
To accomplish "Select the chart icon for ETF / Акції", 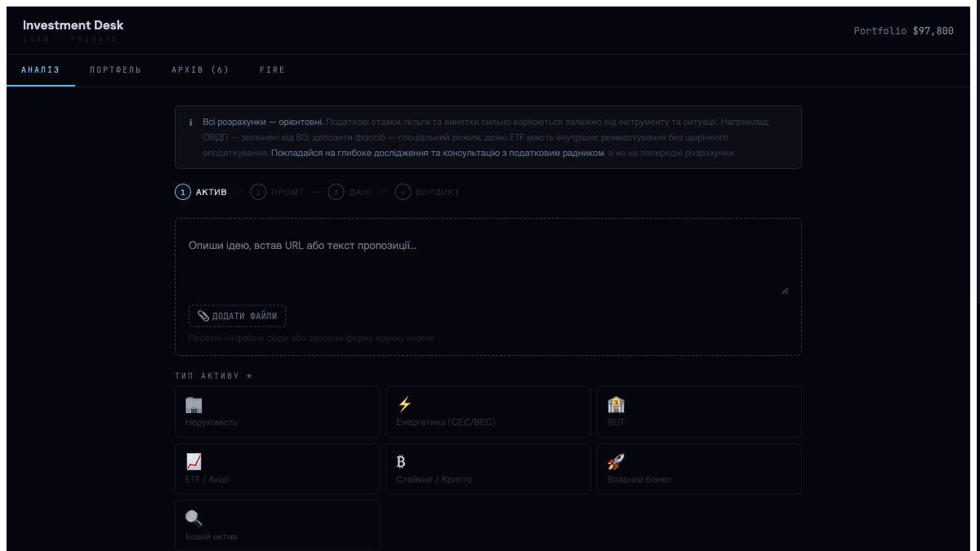I will [193, 459].
